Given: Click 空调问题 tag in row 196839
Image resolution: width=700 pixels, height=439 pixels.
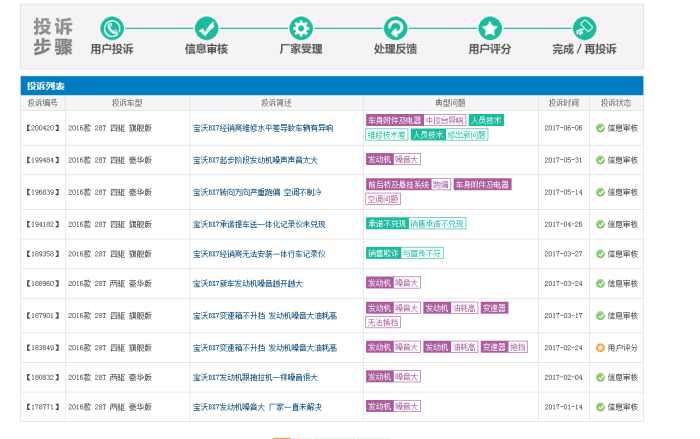Looking at the screenshot, I should (383, 199).
